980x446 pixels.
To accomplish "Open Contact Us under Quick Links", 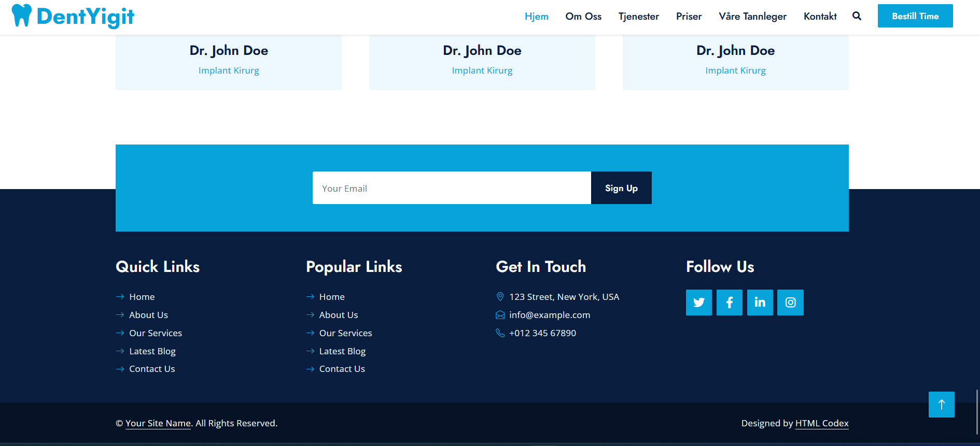I will (152, 369).
